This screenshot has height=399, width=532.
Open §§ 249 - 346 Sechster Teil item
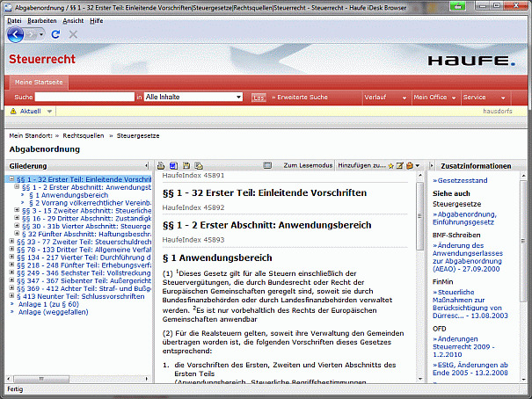84,273
